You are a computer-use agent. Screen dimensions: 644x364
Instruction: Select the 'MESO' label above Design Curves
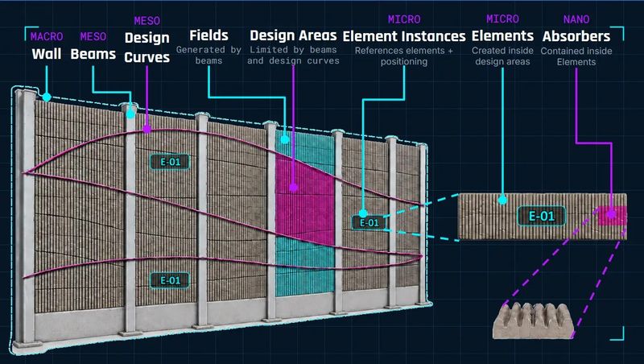click(147, 21)
